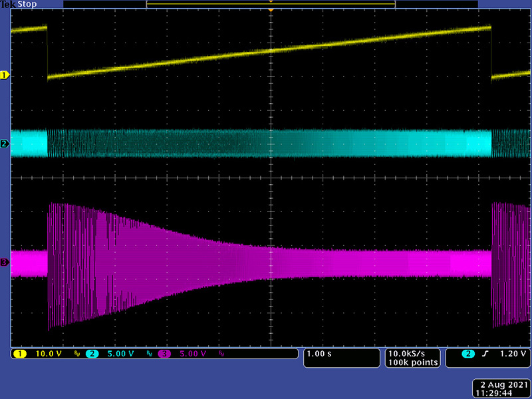Screen dimensions: 532x399
Task: Click the channel 1 ground reference marker
Action: point(5,76)
